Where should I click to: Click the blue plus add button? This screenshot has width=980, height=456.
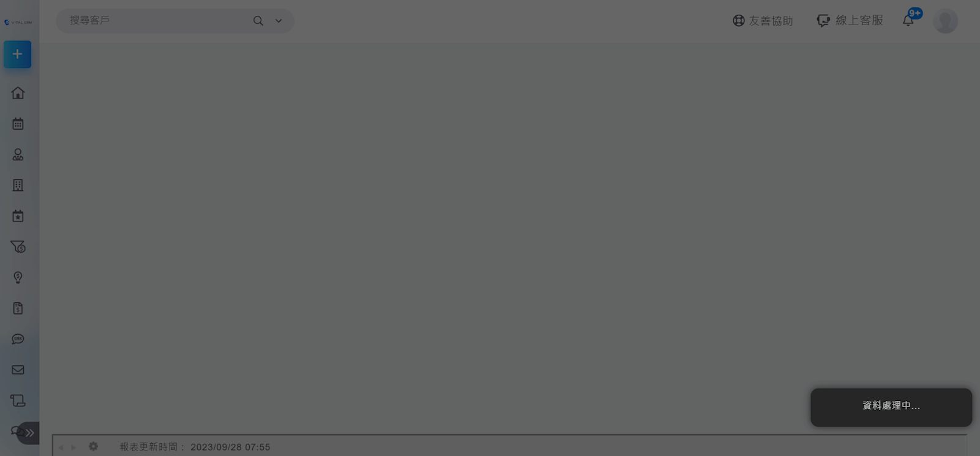[x=17, y=54]
